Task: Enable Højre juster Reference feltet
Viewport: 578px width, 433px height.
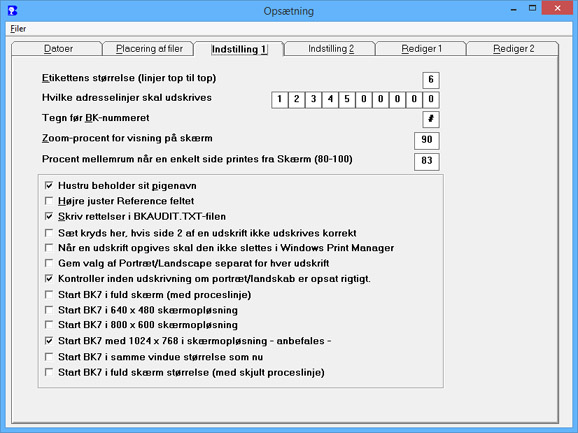Action: [x=49, y=201]
